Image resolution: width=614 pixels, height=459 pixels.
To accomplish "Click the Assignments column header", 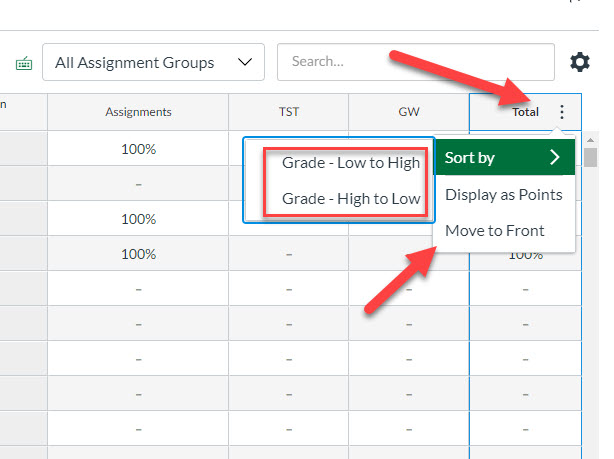I will click(x=138, y=112).
